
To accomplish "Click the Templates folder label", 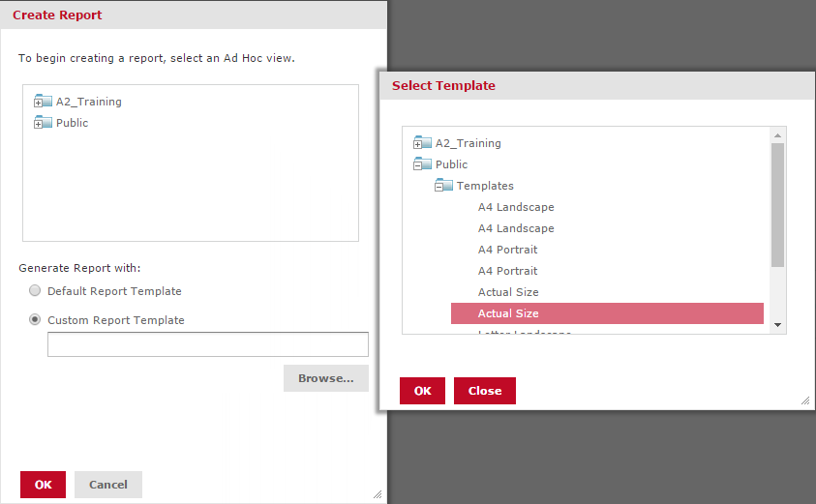I will [x=485, y=186].
